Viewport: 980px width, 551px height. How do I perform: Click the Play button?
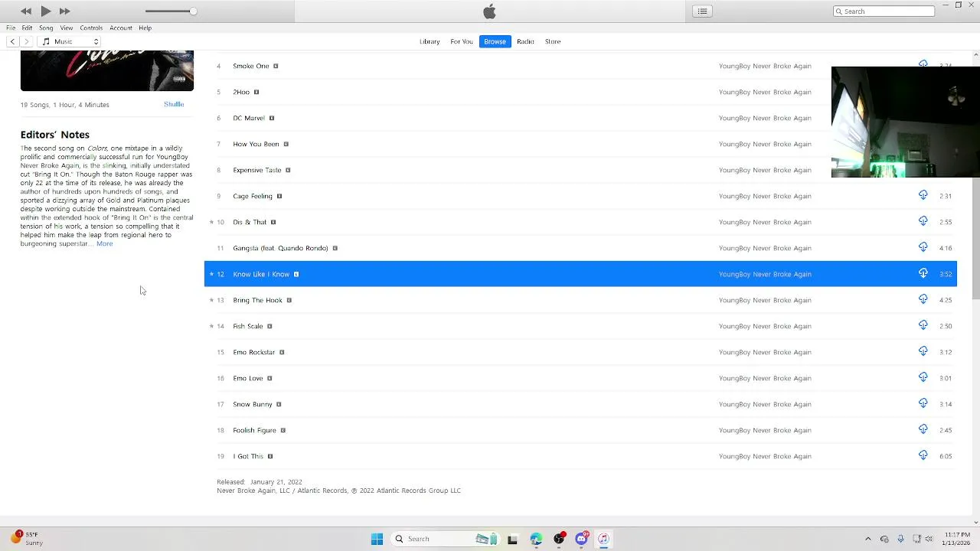[x=45, y=11]
